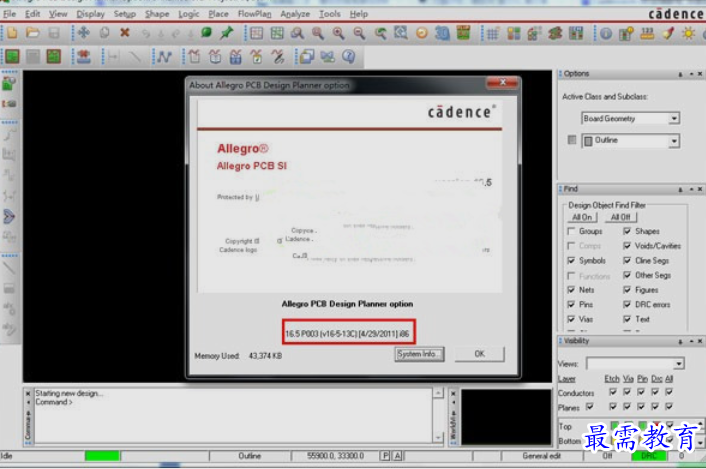
Task: Click the yellow sun highlight icon
Action: (x=688, y=34)
